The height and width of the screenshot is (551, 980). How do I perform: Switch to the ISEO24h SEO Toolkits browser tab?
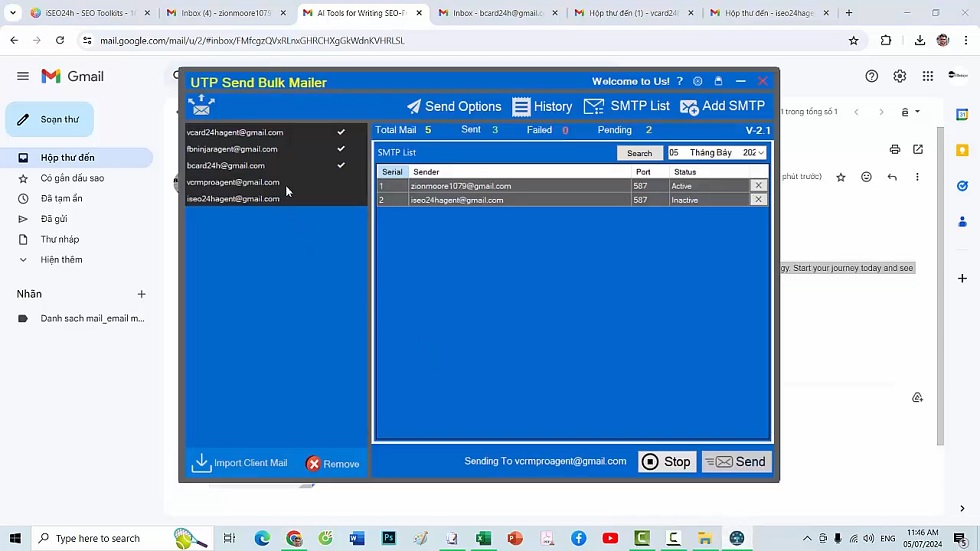pyautogui.click(x=88, y=13)
